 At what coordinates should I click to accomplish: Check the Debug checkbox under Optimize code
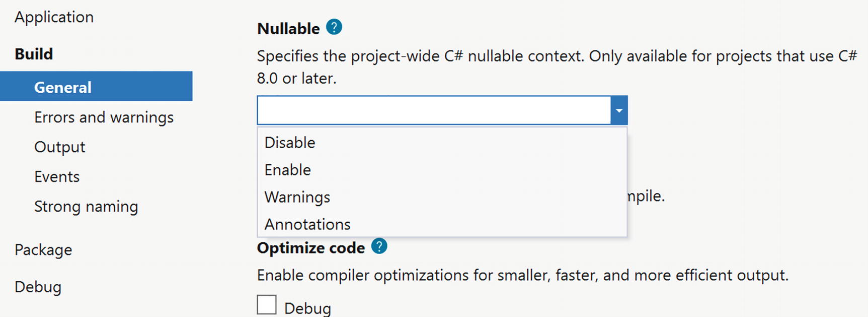pos(267,304)
